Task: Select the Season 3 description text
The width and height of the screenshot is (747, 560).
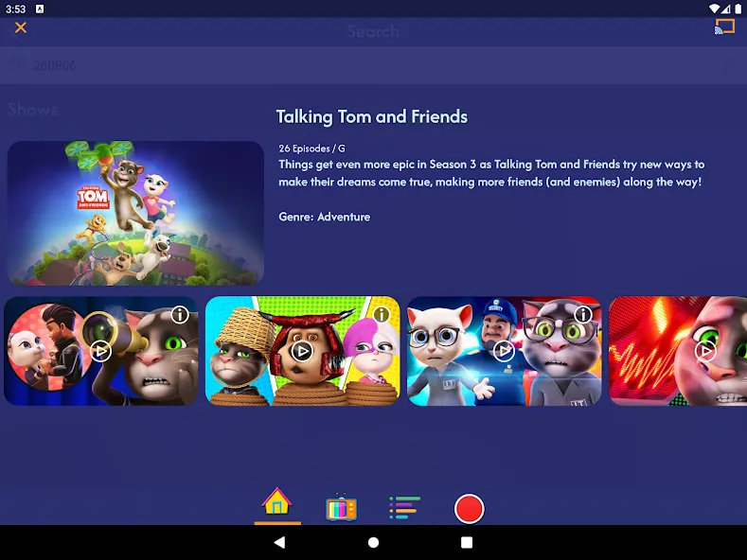Action: pyautogui.click(x=491, y=173)
